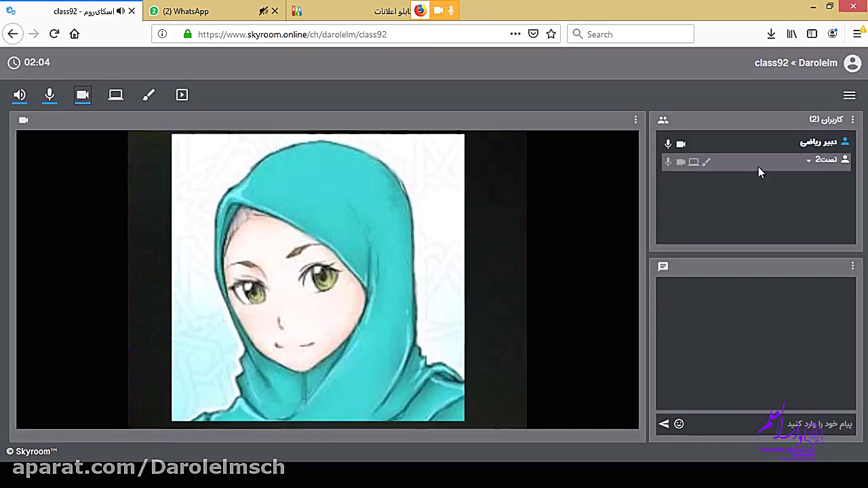Mute audio on the class92 tab
The height and width of the screenshot is (488, 868).
121,11
